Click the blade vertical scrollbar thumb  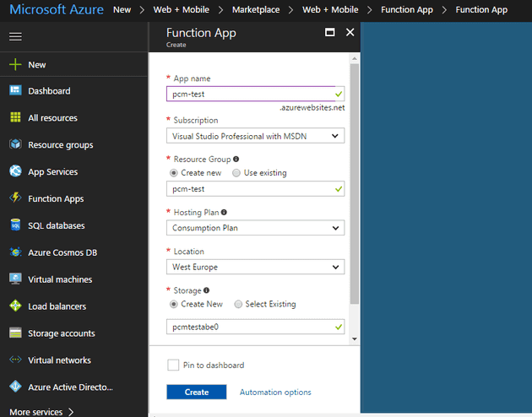(x=355, y=184)
